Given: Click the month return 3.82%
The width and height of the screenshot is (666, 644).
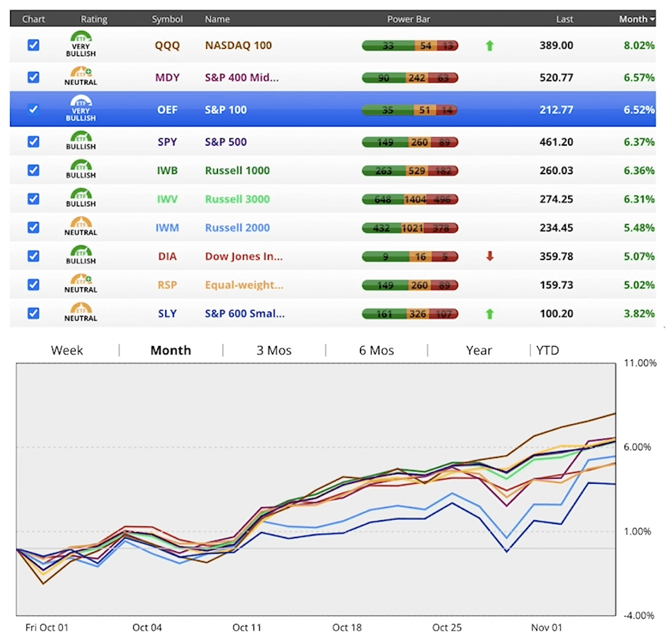Looking at the screenshot, I should [x=639, y=313].
